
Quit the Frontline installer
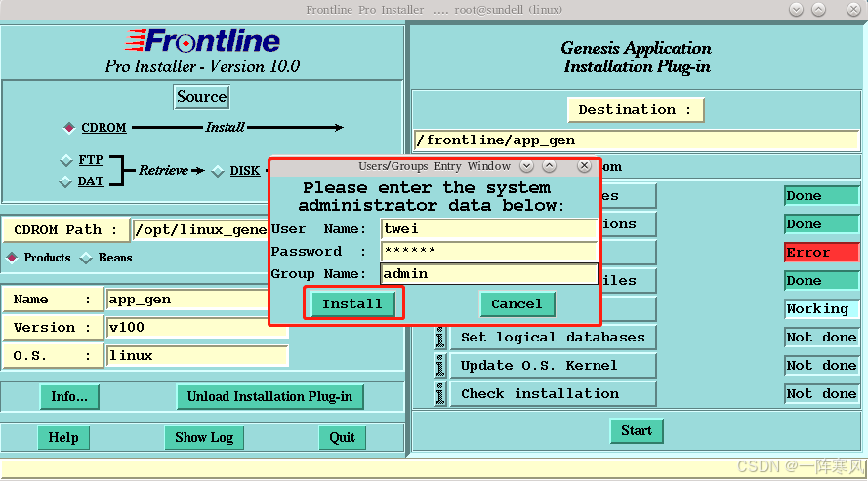342,438
